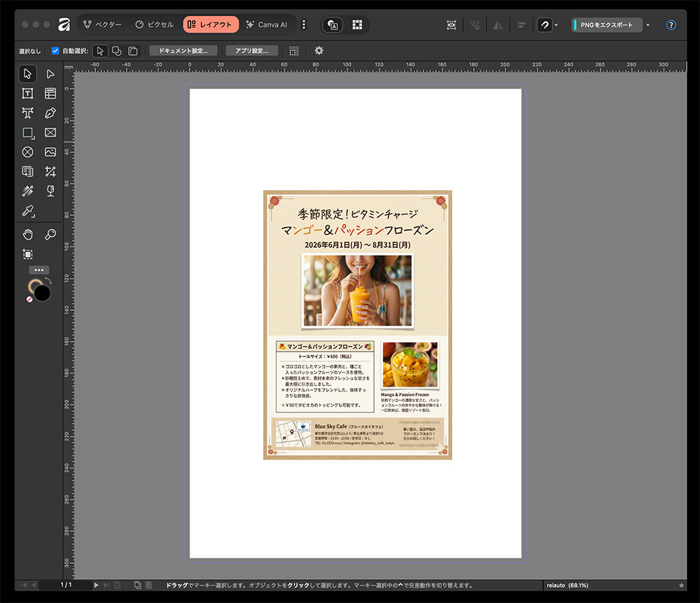Click the ドキュメント設定 button
The height and width of the screenshot is (603, 700).
[183, 51]
